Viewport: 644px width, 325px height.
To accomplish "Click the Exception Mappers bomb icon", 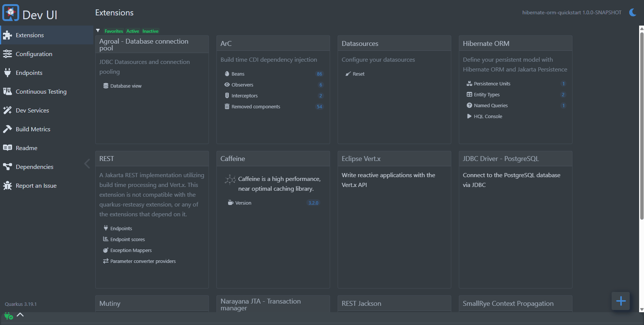I will tap(106, 250).
